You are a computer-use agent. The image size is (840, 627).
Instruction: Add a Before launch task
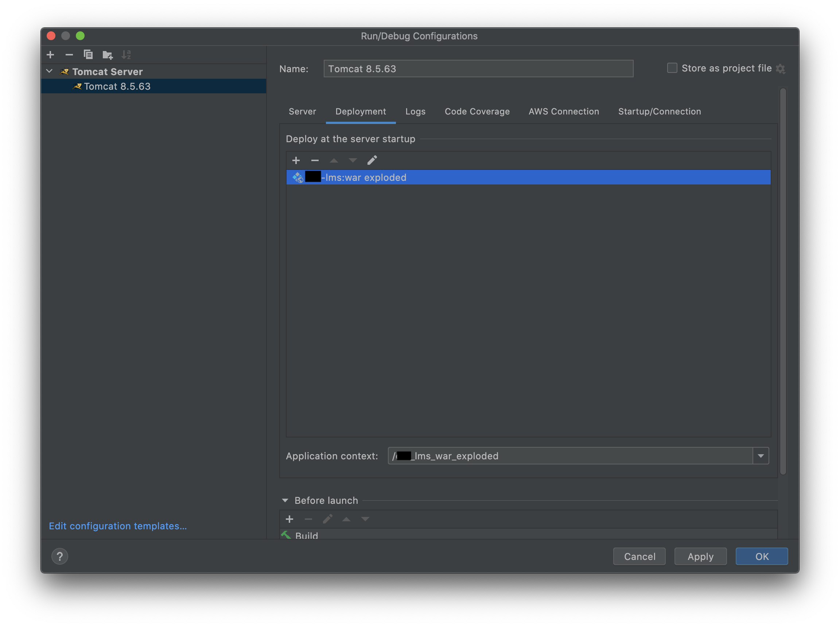(x=289, y=519)
